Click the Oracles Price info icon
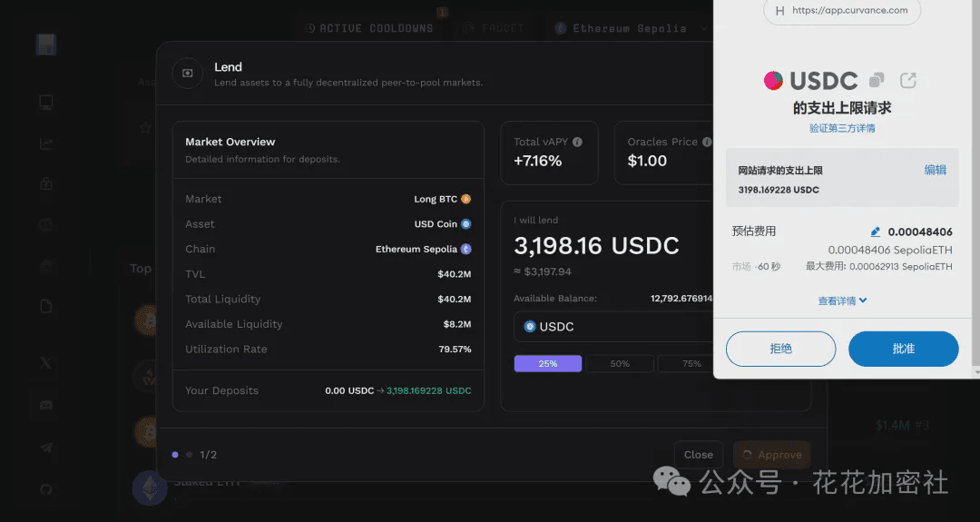The image size is (980, 522). tap(707, 142)
